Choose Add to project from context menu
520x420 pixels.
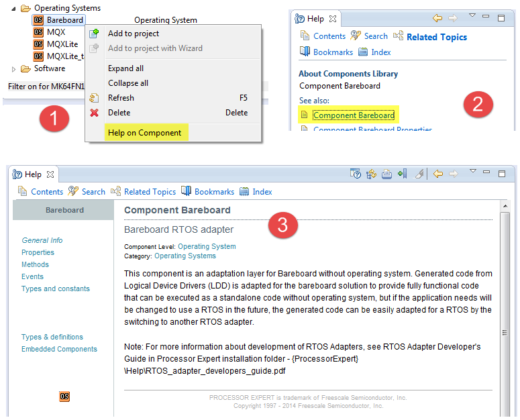pyautogui.click(x=134, y=34)
